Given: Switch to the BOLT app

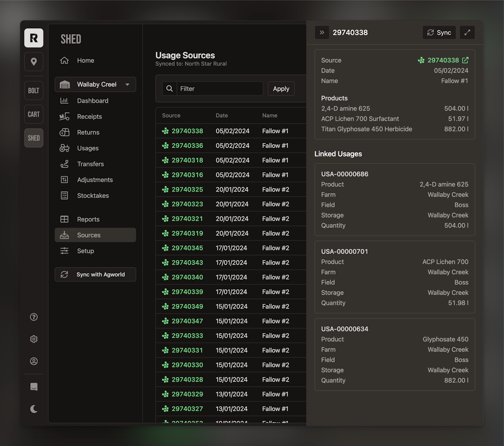Looking at the screenshot, I should pyautogui.click(x=34, y=91).
